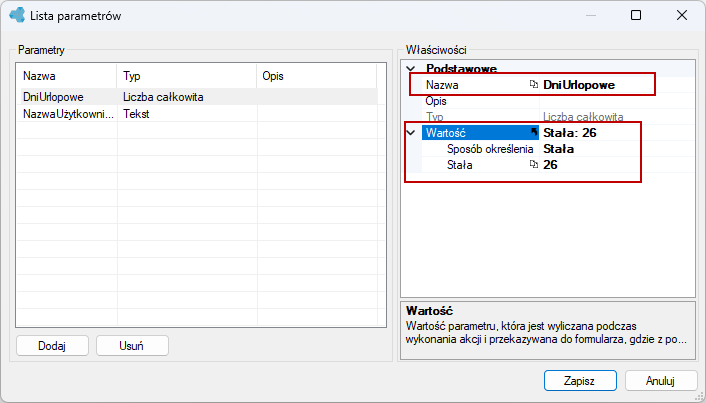Click the small icon beside Nazwa property

534,85
